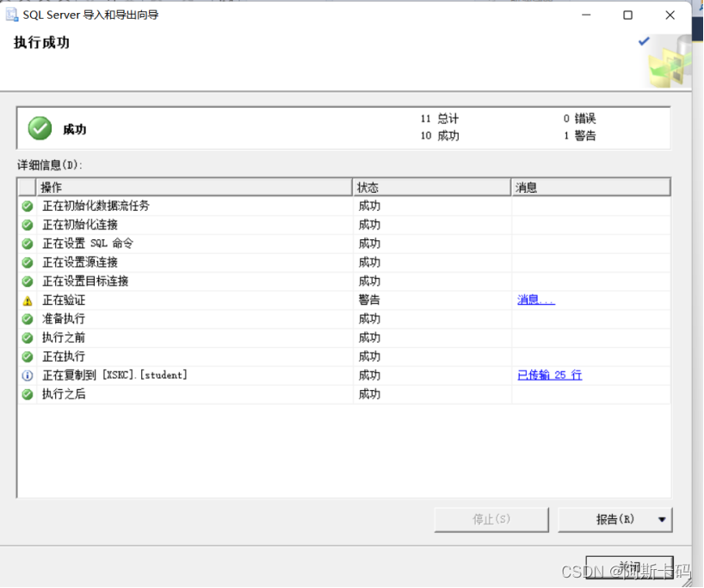Click the 消息 column header
704x588 pixels.
coord(591,188)
